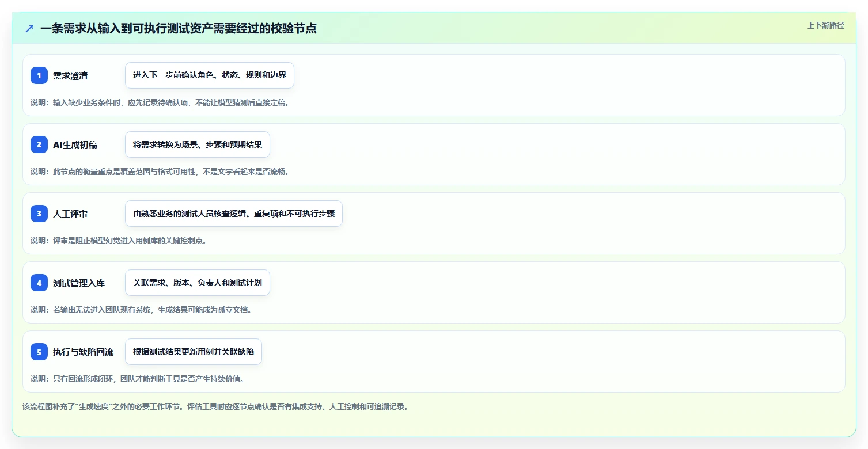Screen dimensions: 868x449
Task: Click the footer text 该流程图补充了“生成速度”之外
Action: (x=215, y=406)
